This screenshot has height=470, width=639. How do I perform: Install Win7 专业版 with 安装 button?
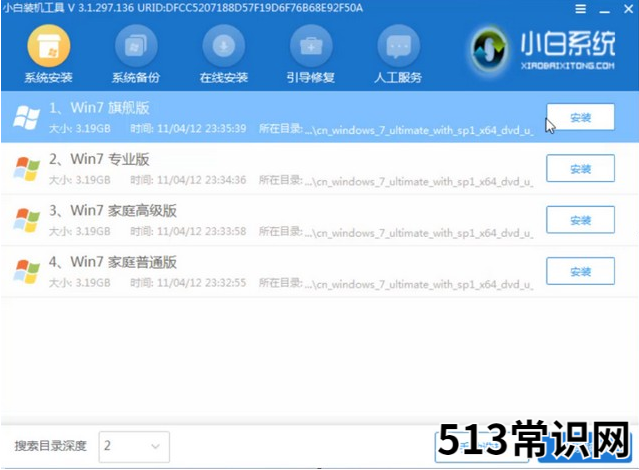point(580,168)
